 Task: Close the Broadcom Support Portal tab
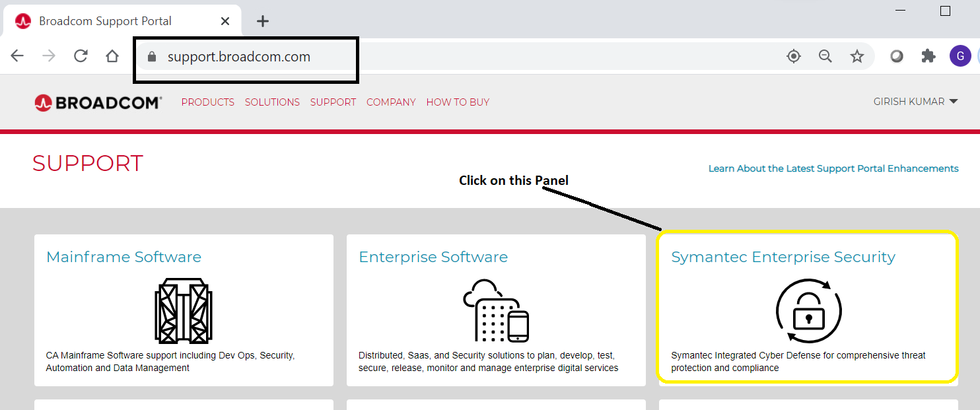225,21
